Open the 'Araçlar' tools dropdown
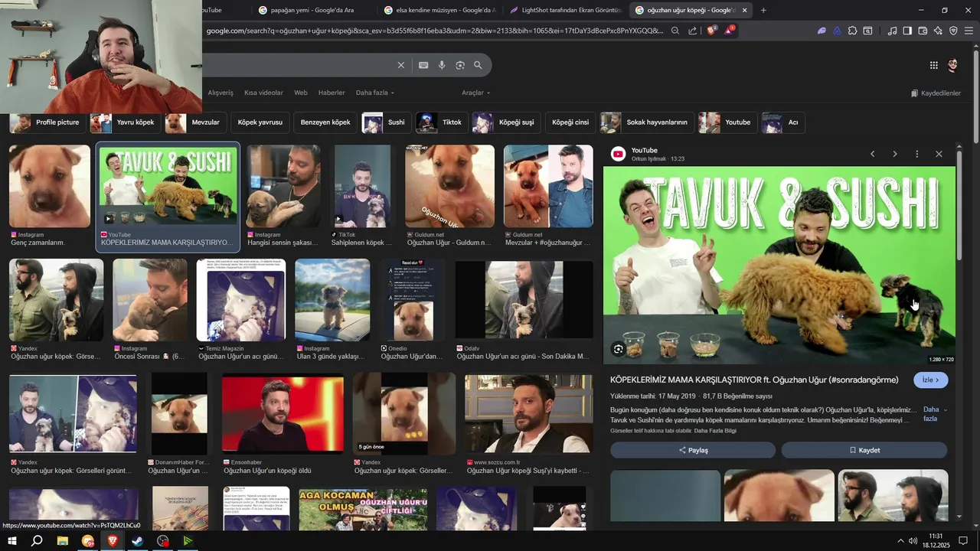980x551 pixels. click(475, 93)
